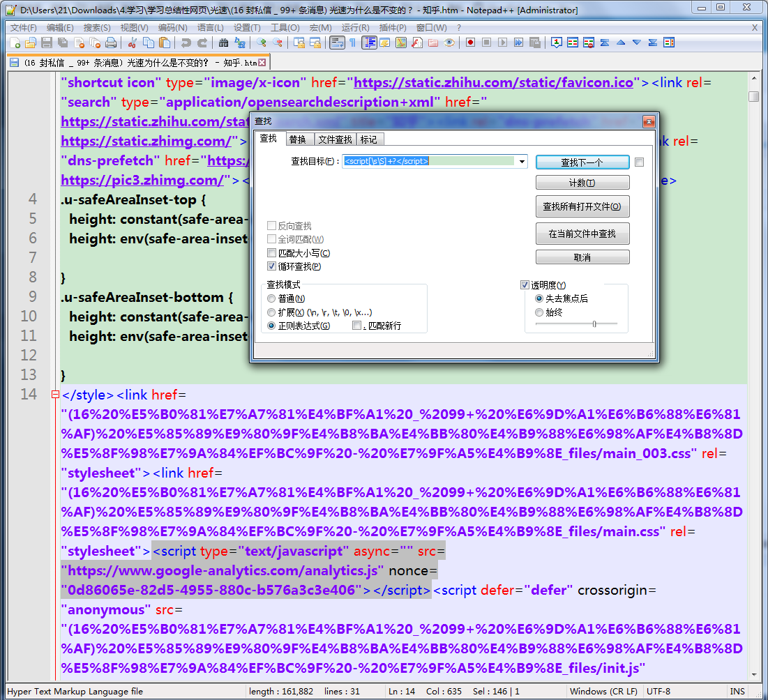Click the transparency slider handle

tap(594, 324)
